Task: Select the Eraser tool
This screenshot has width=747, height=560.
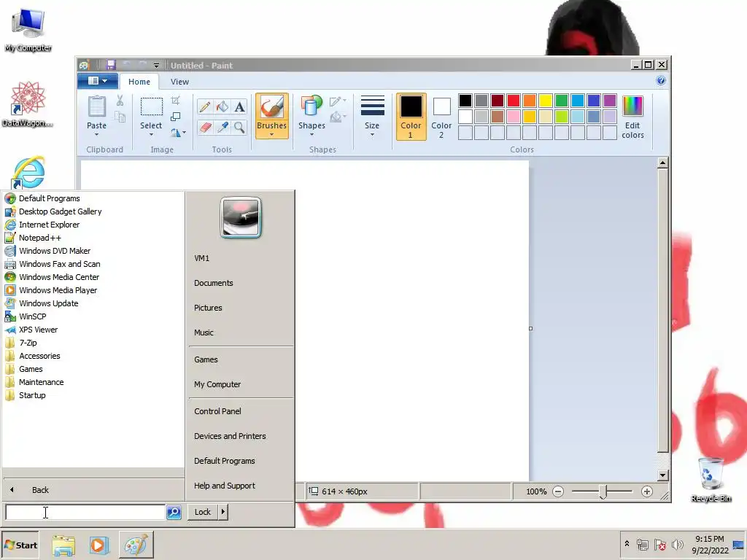Action: 205,127
